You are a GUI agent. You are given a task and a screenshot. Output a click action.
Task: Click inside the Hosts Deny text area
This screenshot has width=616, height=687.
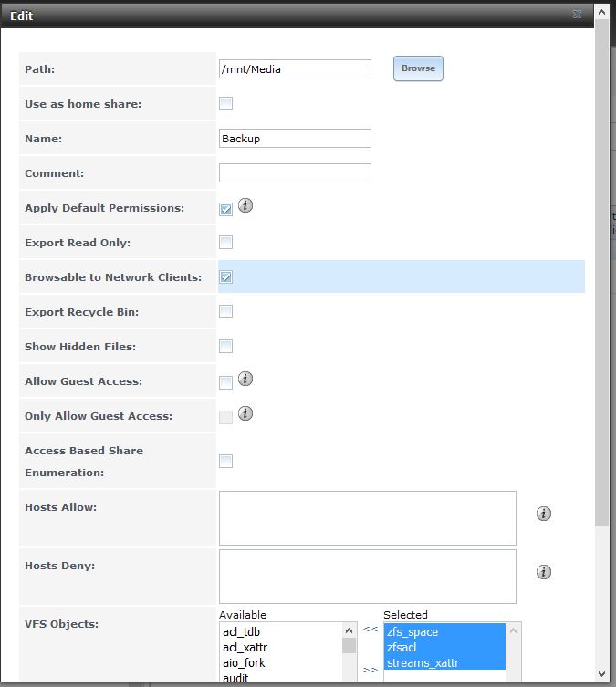pyautogui.click(x=368, y=577)
